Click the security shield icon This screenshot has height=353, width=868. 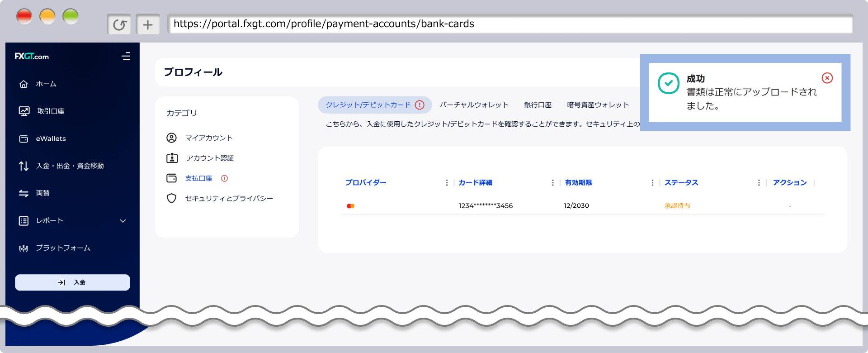point(171,198)
